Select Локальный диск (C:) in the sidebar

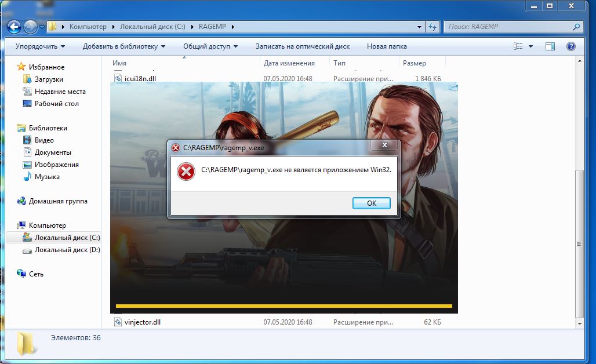(67, 237)
